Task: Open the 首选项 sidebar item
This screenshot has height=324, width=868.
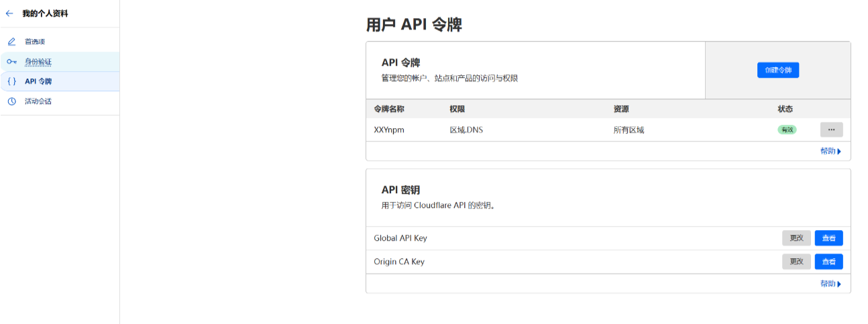Action: 35,42
